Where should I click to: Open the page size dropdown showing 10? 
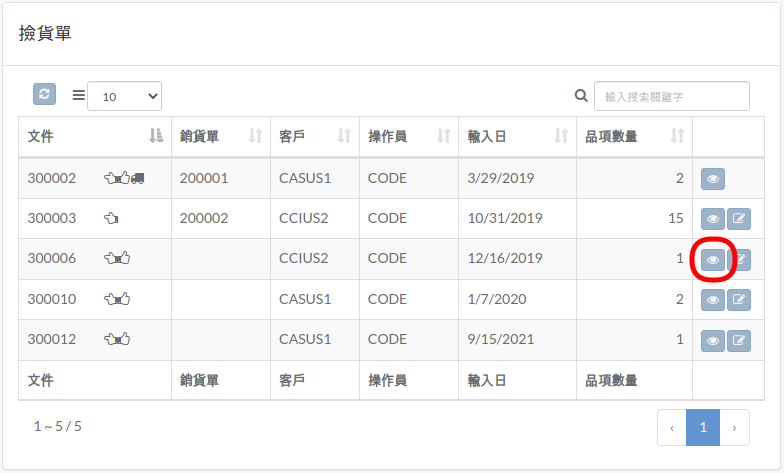click(x=124, y=96)
